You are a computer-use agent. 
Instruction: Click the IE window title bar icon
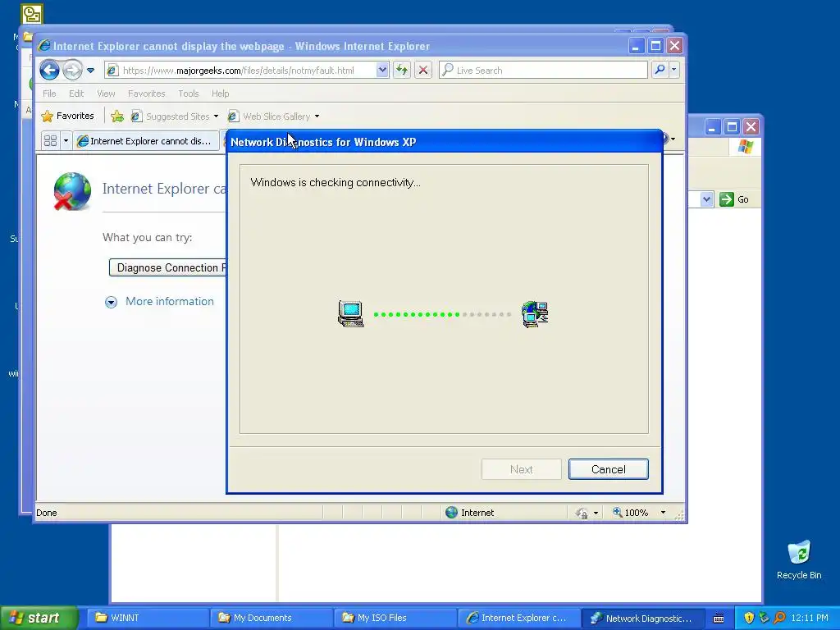(x=44, y=46)
